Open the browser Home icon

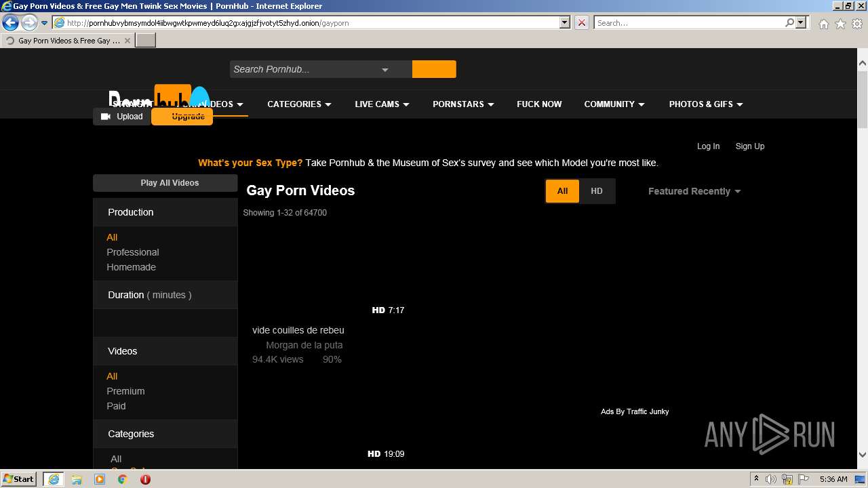(x=823, y=24)
